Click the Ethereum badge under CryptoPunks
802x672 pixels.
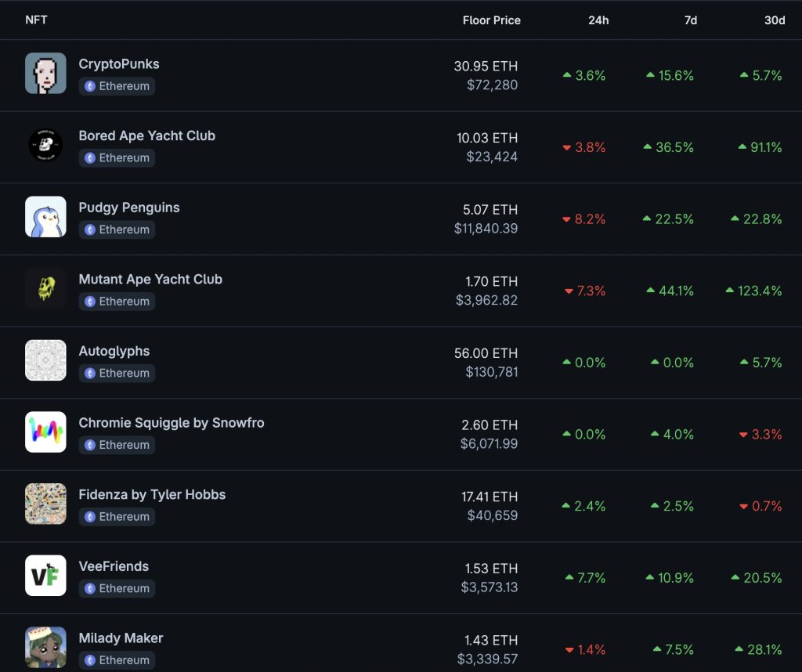pos(117,86)
